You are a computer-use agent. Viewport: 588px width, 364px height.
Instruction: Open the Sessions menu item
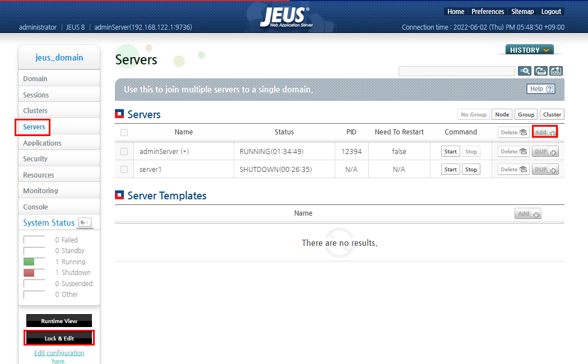click(59, 95)
